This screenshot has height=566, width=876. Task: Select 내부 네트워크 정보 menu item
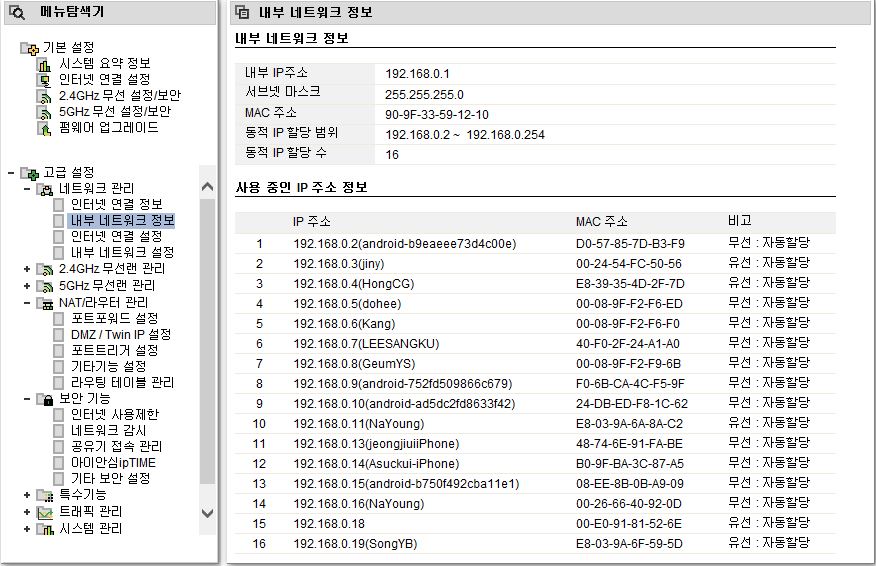coord(122,221)
